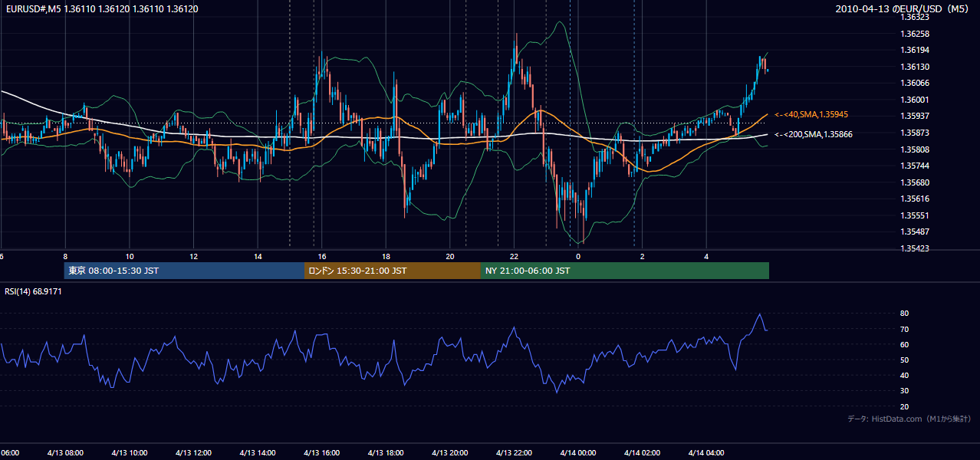Click the 4/13 22:00 time label

click(514, 452)
